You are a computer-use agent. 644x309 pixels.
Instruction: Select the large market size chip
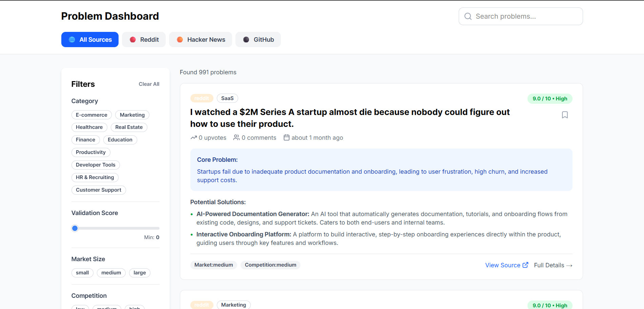[140, 273]
